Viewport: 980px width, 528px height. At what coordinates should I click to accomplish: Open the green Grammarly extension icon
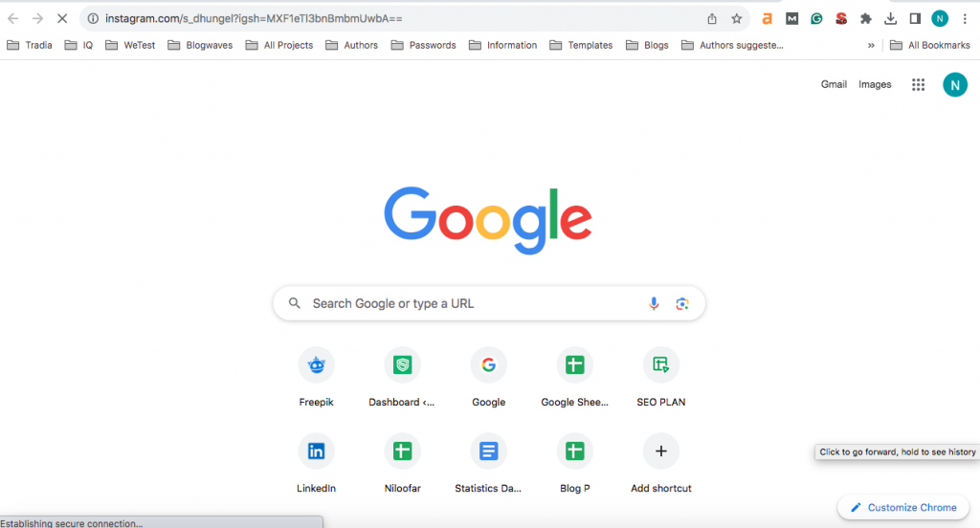coord(816,19)
